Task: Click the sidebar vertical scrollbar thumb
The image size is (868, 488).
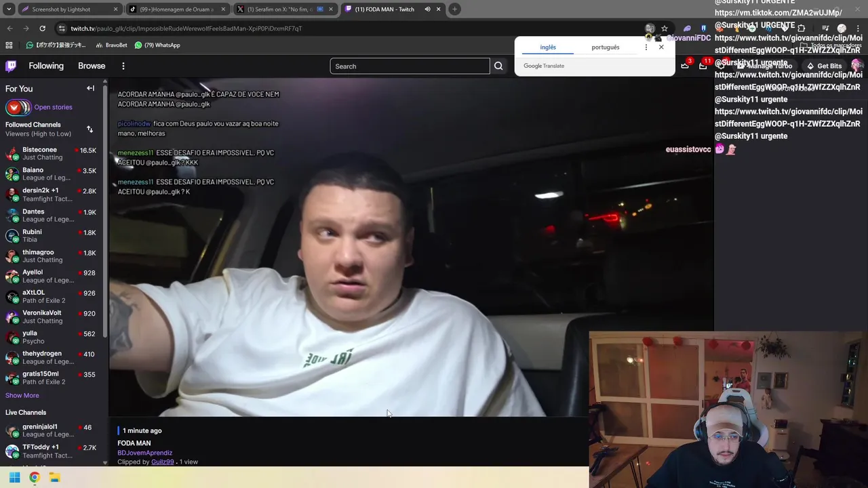Action: (x=105, y=210)
